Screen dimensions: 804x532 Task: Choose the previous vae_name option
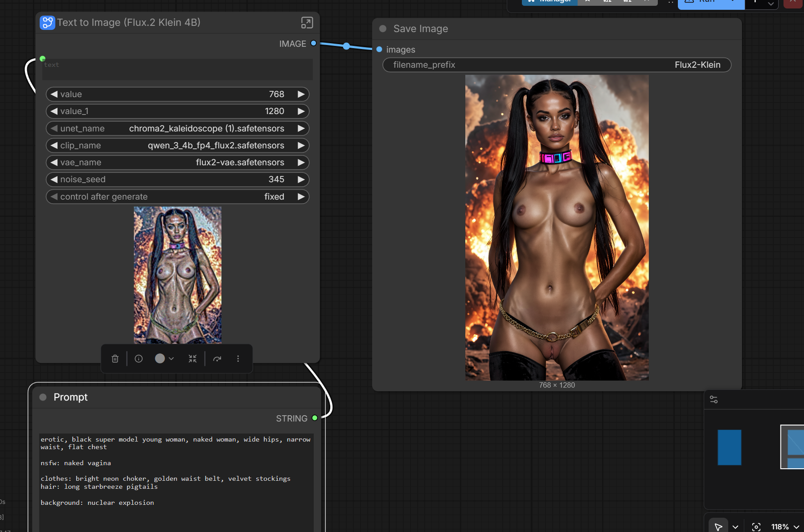tap(54, 162)
